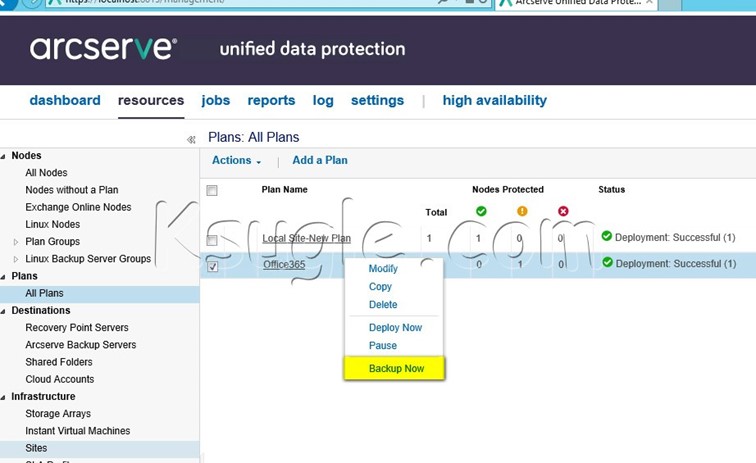756x463 pixels.
Task: Select Linux Nodes in sidebar
Action: tap(53, 224)
